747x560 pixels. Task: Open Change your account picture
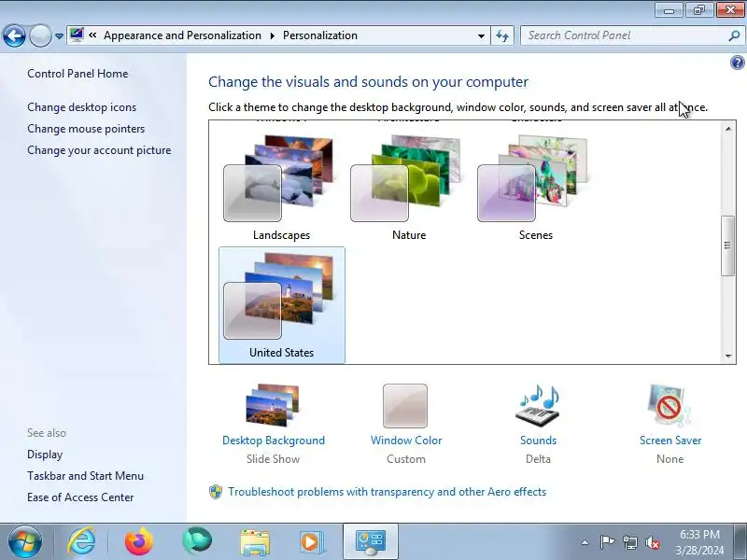[x=99, y=150]
